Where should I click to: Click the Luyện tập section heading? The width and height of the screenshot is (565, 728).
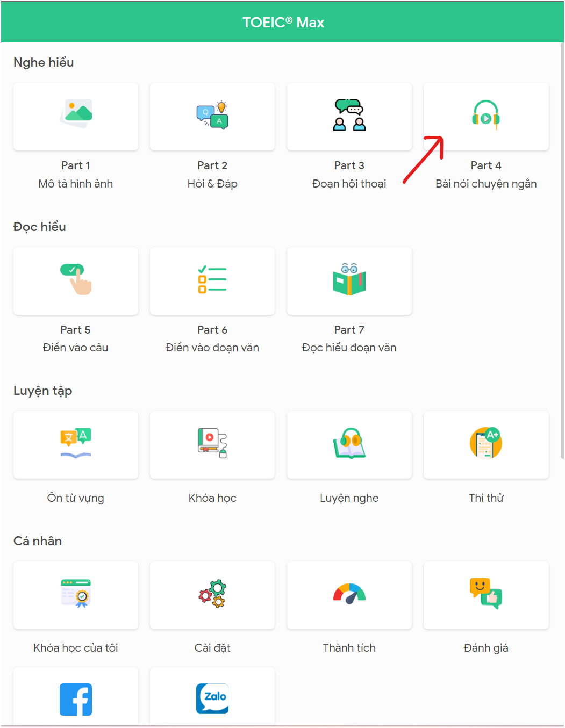pos(43,391)
